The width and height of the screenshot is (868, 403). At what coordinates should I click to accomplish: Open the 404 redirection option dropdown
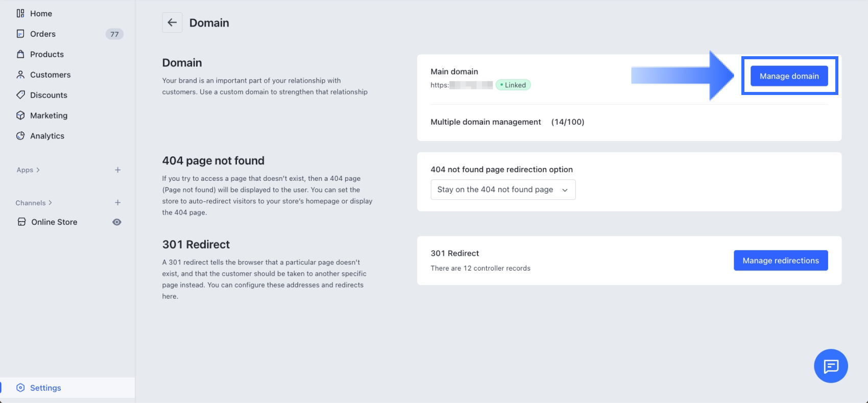(503, 189)
